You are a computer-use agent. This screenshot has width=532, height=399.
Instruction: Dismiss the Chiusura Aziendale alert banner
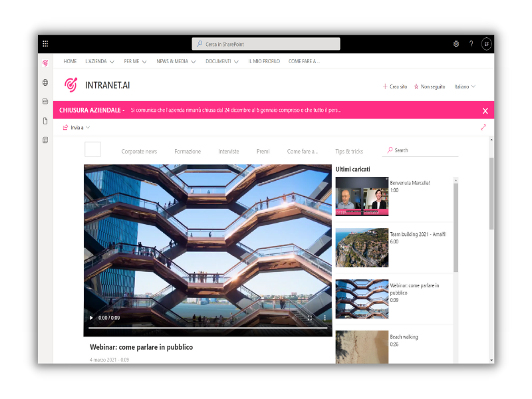(x=485, y=110)
